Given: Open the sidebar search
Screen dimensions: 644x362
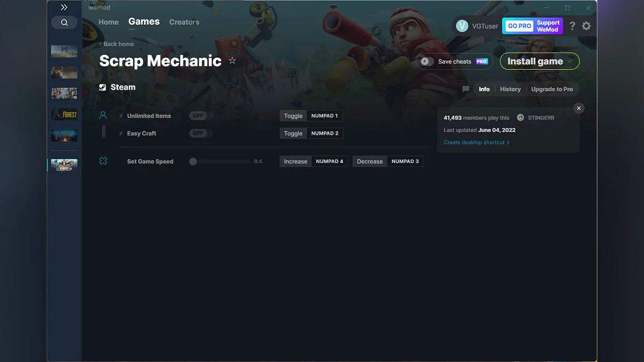Looking at the screenshot, I should tap(64, 22).
